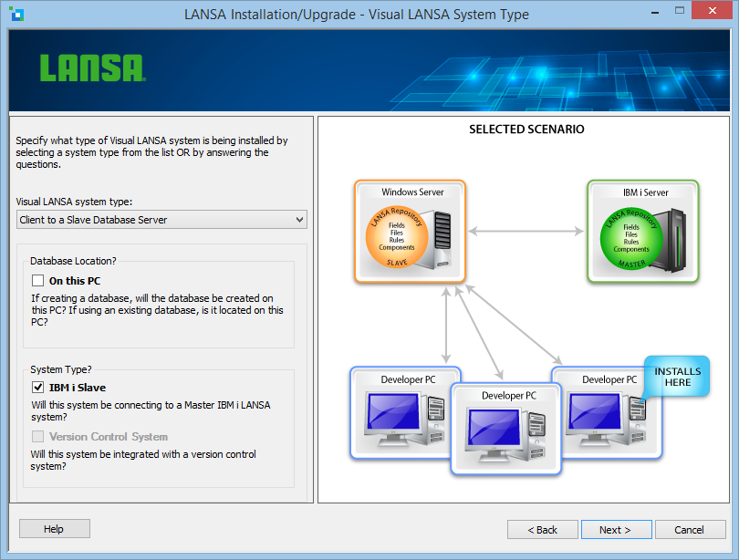Uncheck the IBM i Slave checkbox
The image size is (739, 560).
[x=37, y=387]
